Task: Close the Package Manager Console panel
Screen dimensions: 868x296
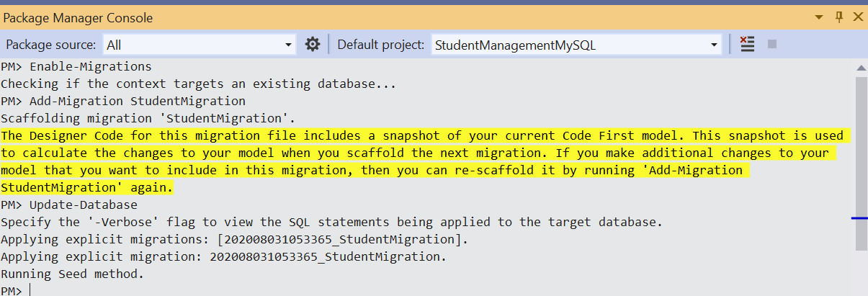Action: tap(857, 17)
